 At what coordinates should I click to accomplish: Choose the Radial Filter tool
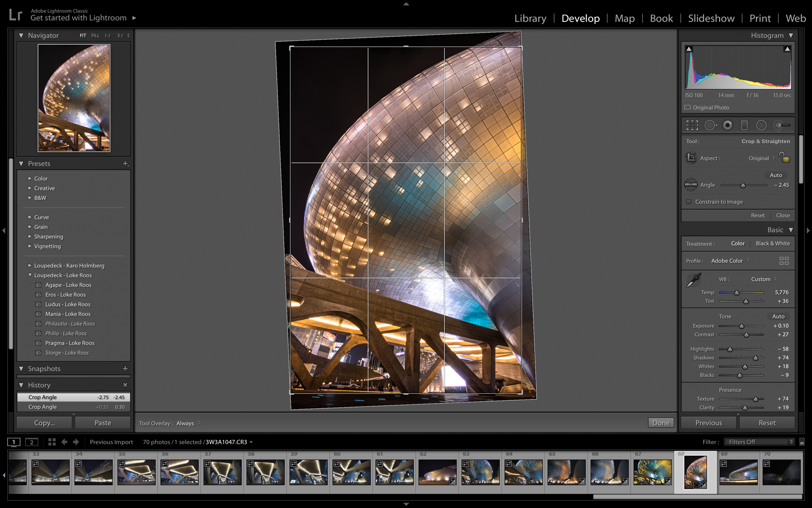[761, 125]
